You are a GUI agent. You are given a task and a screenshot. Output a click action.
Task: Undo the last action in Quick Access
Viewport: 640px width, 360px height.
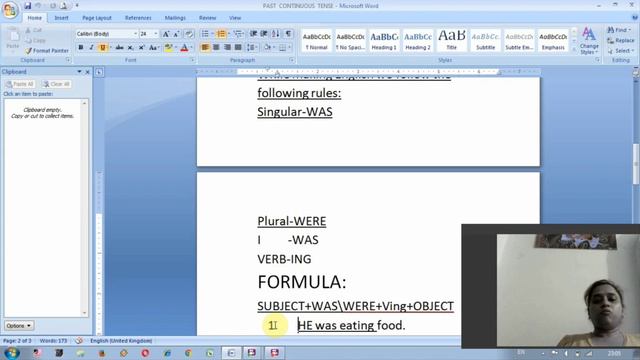[38, 6]
